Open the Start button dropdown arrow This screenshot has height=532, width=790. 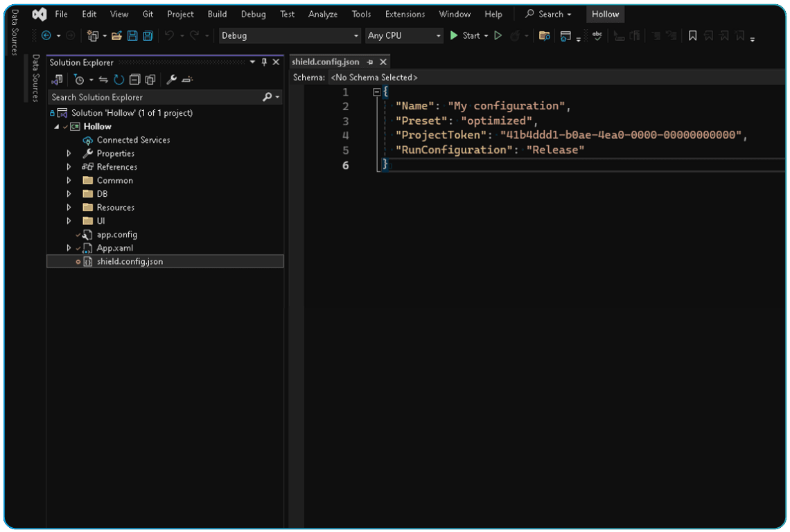(x=486, y=36)
